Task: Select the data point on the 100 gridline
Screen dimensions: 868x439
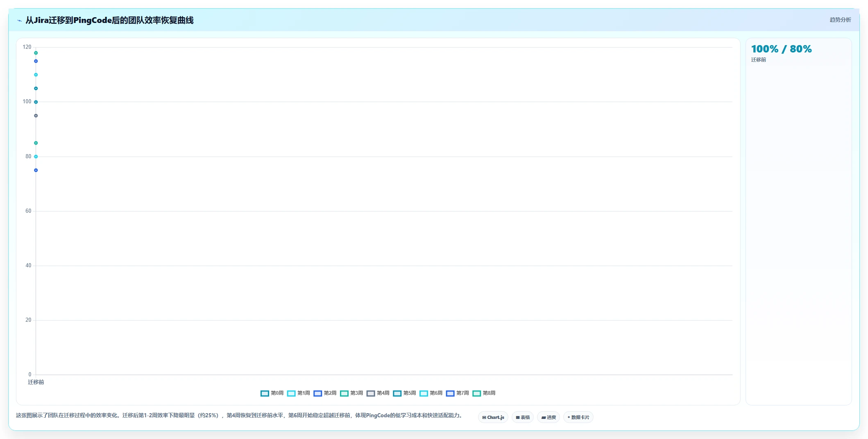Action: 36,102
